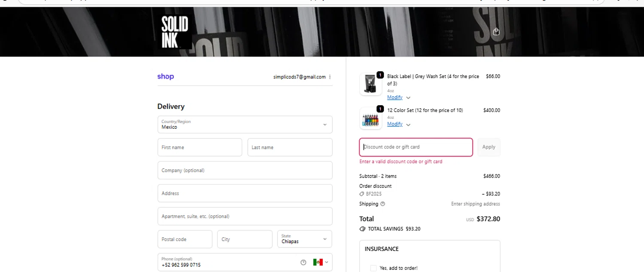Image resolution: width=644 pixels, height=272 pixels.
Task: Click the phone number help icon
Action: coord(304,262)
